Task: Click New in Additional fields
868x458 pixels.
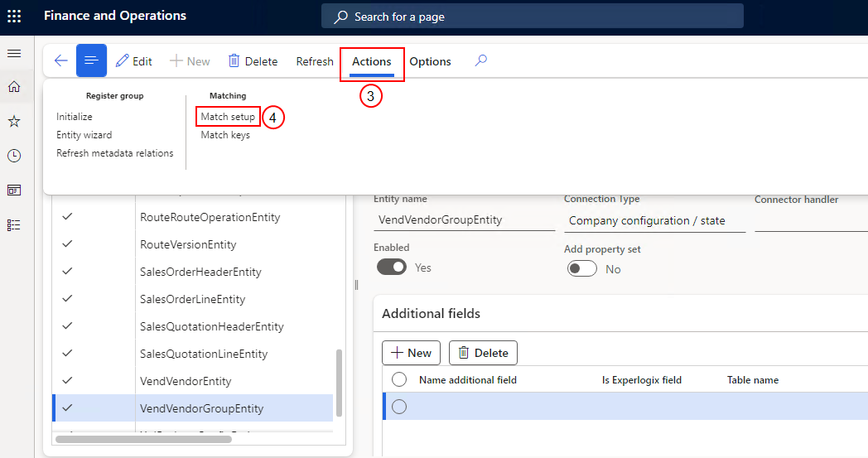Action: click(412, 353)
